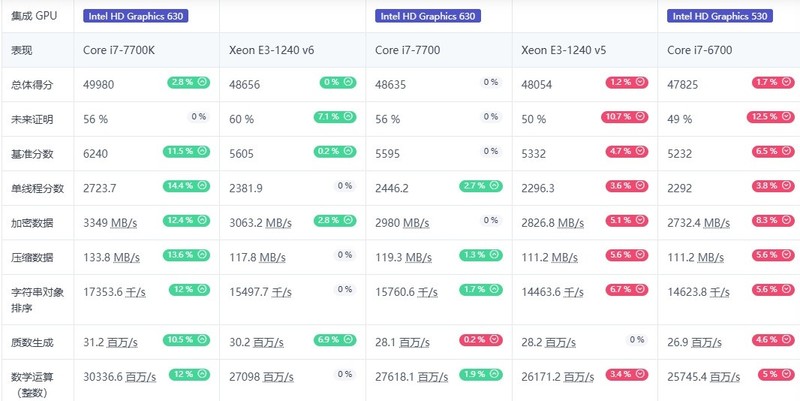Click the green 1.3 % badge

(481, 255)
